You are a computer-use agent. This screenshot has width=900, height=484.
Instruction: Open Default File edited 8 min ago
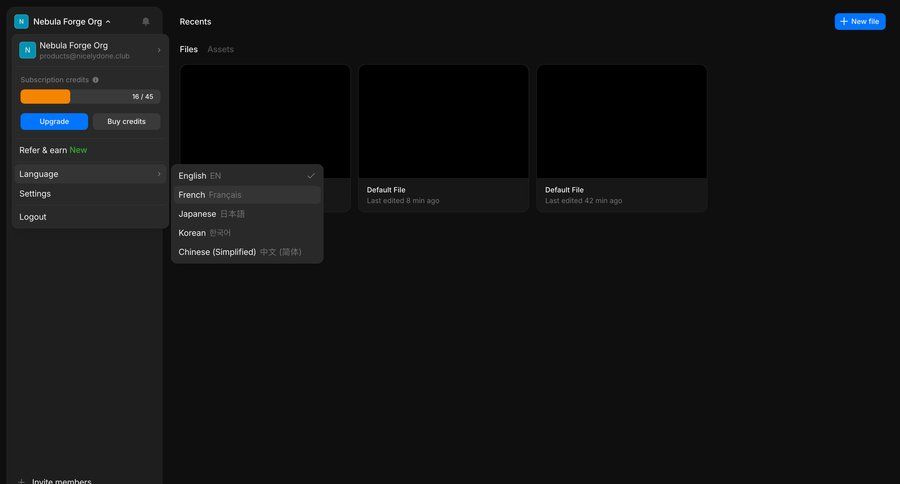tap(443, 138)
